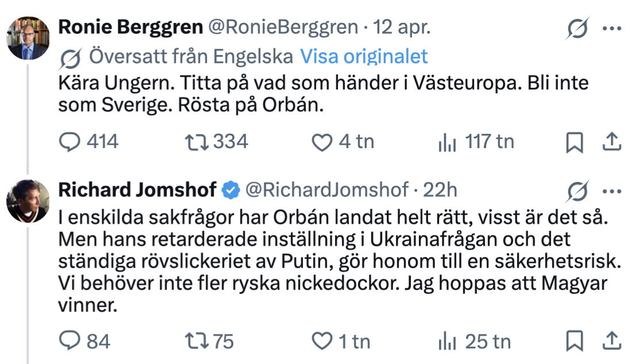Bookmark Richard Jomshof's tweet
This screenshot has width=639, height=364.
(574, 342)
